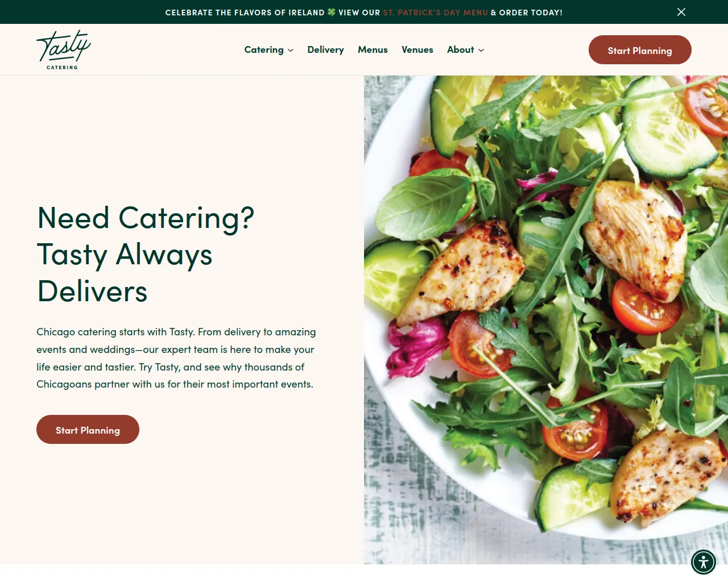Click Start Planning in the header
Viewport: 728px width, 582px height.
tap(640, 50)
